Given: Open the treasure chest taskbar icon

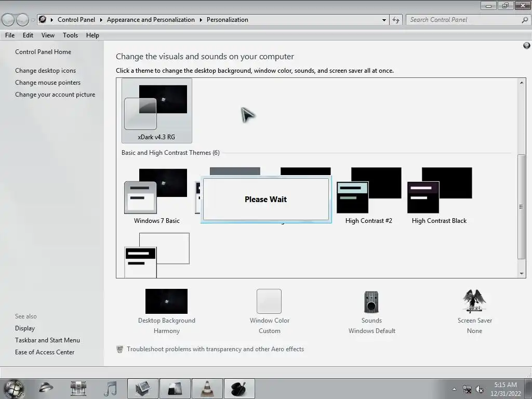Looking at the screenshot, I should tap(78, 389).
